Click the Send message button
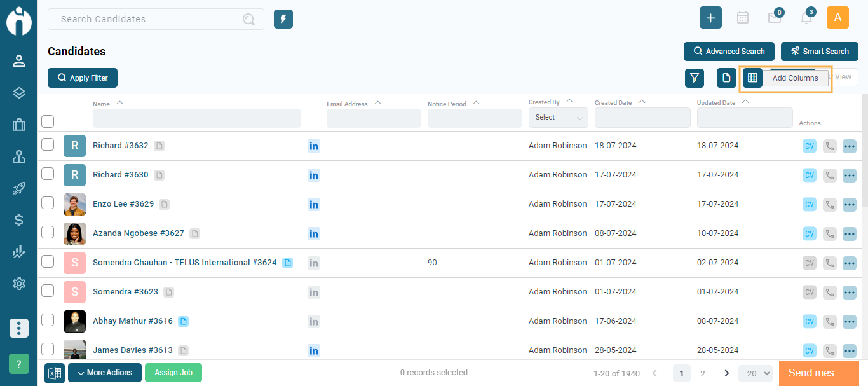This screenshot has width=868, height=386. pyautogui.click(x=818, y=373)
